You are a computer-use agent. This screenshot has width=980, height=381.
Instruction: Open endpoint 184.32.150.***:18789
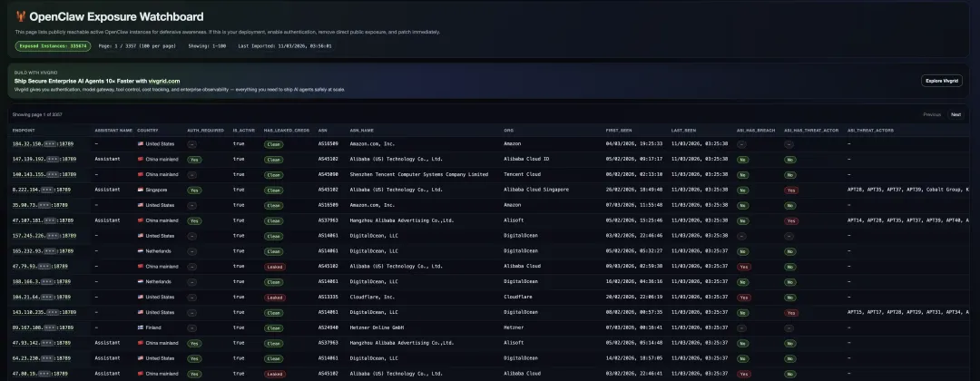(x=44, y=143)
